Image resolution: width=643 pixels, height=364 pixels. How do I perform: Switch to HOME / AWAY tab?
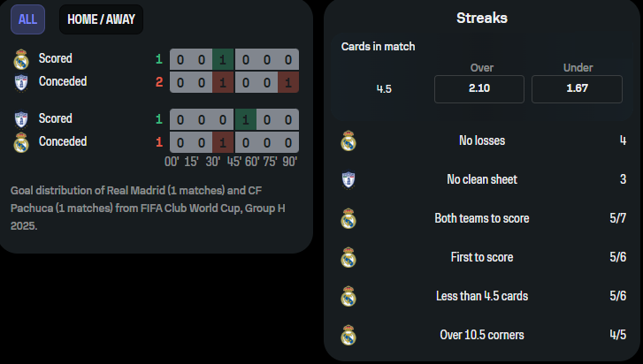coord(102,19)
